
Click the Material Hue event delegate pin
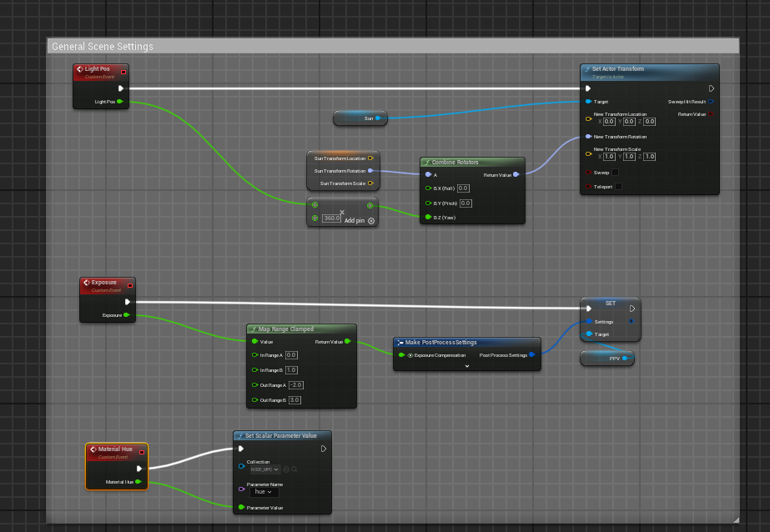click(142, 452)
